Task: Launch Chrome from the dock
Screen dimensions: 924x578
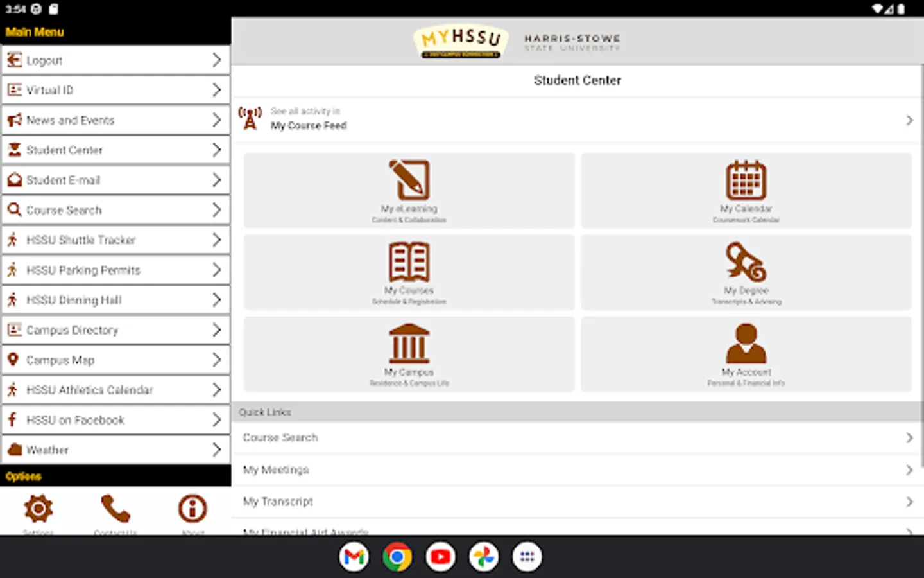Action: click(397, 557)
